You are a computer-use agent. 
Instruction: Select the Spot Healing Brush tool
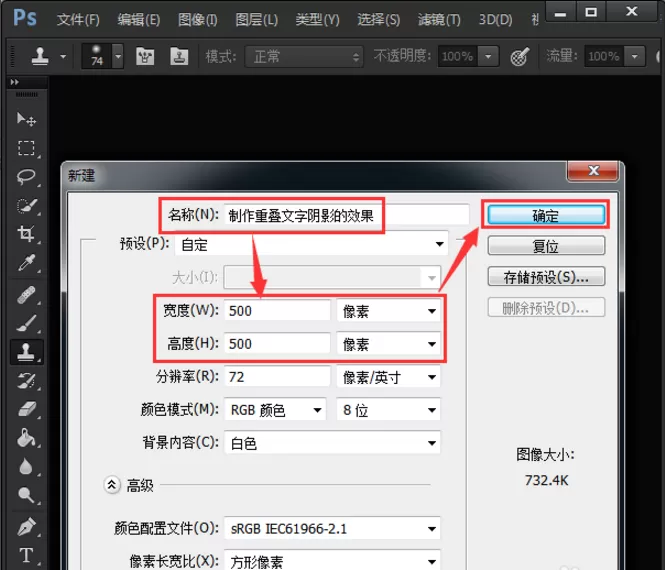pyautogui.click(x=26, y=295)
